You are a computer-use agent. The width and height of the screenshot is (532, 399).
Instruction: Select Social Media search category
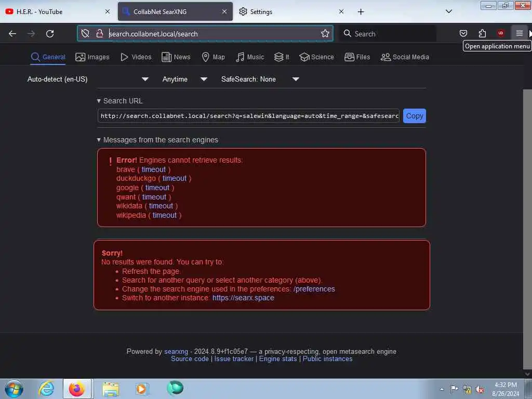click(x=405, y=57)
